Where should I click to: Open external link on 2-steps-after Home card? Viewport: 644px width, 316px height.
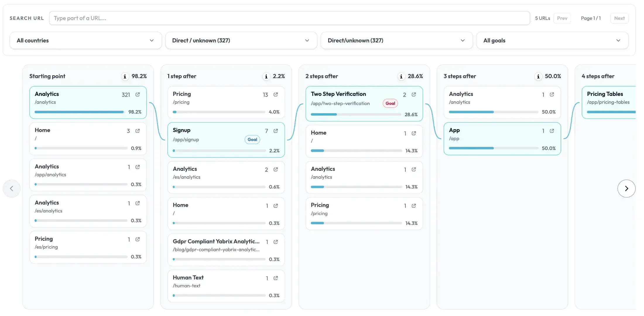[x=414, y=133]
